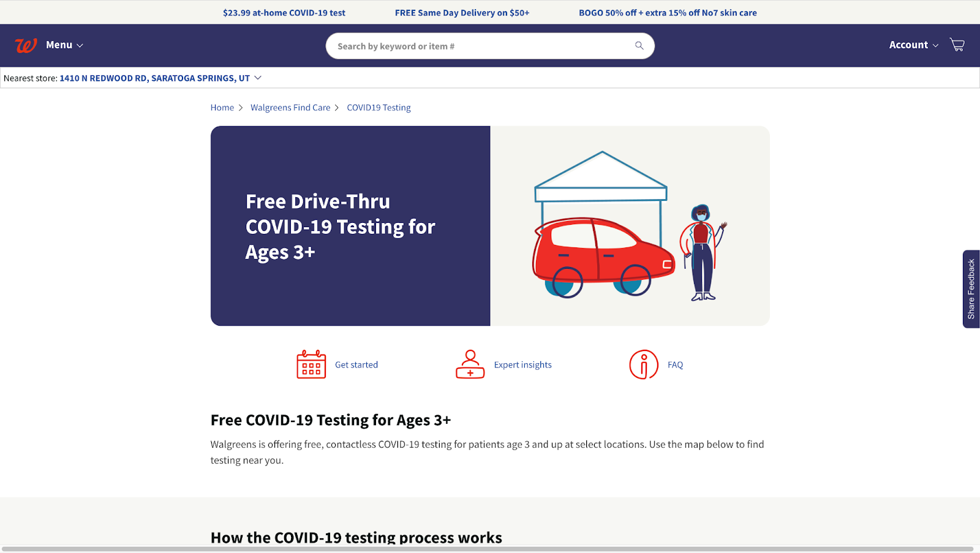Click the 'Free COVID-19 Testing for Ages 3+' heading
The width and height of the screenshot is (980, 553).
pyautogui.click(x=331, y=420)
